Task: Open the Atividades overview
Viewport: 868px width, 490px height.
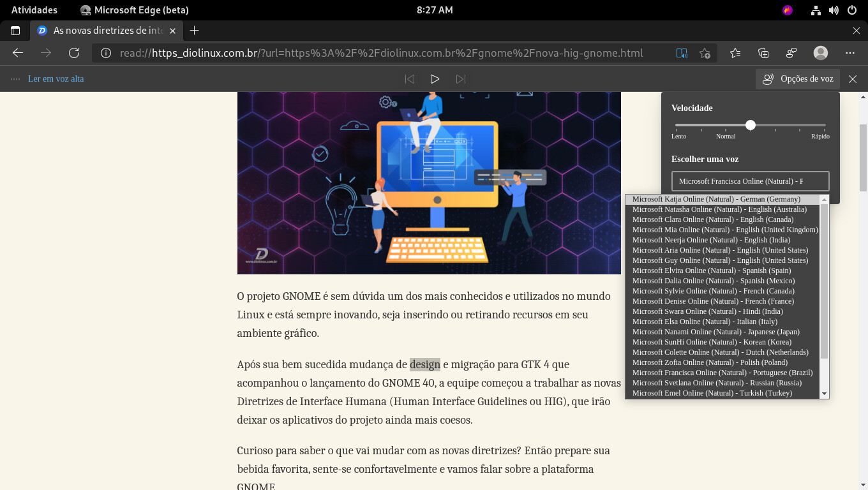Action: click(34, 10)
